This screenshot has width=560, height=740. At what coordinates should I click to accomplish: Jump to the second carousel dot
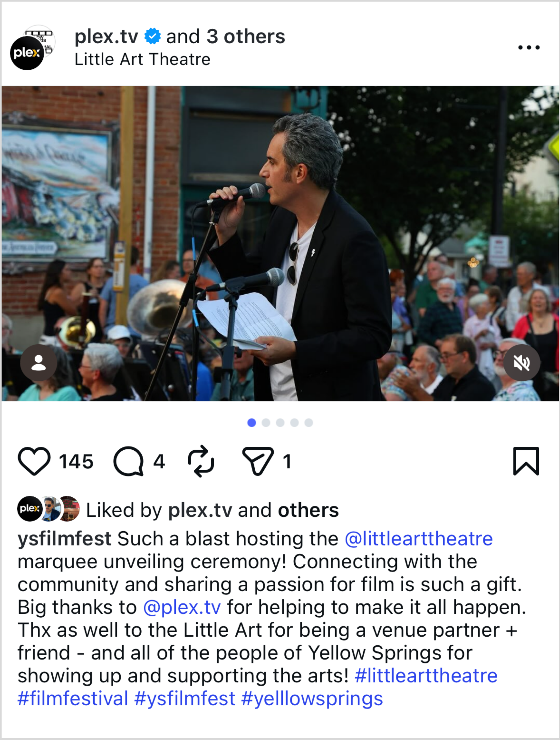point(266,423)
